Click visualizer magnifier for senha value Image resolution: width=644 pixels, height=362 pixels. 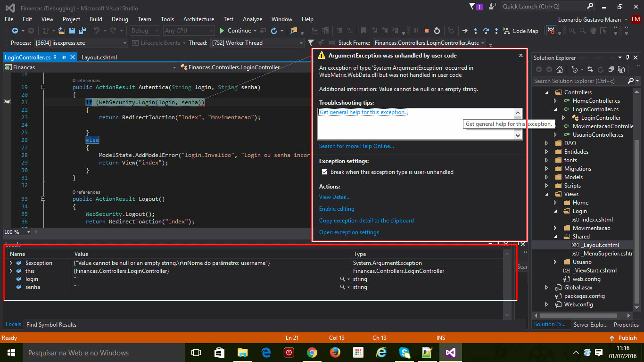click(x=343, y=287)
